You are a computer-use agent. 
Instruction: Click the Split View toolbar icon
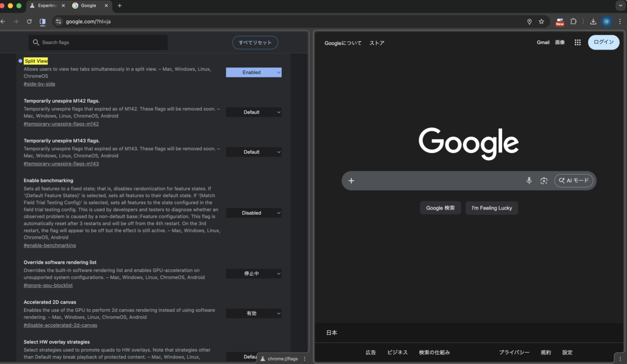(43, 22)
